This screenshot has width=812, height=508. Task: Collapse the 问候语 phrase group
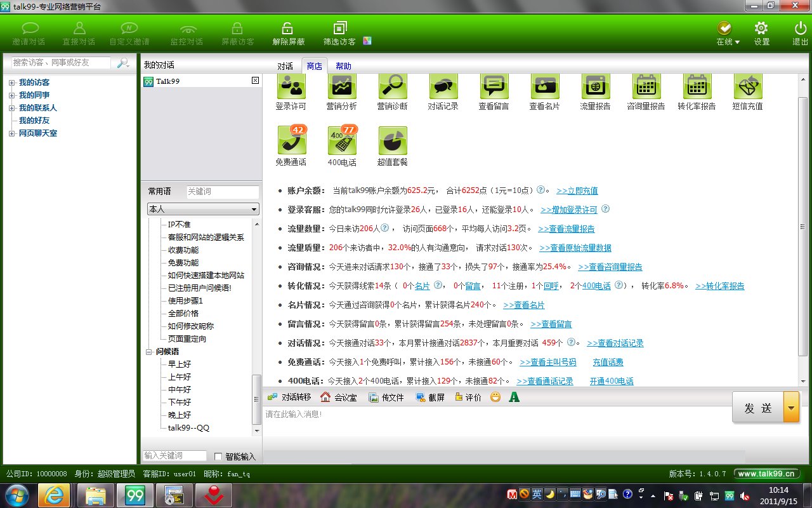pyautogui.click(x=149, y=351)
